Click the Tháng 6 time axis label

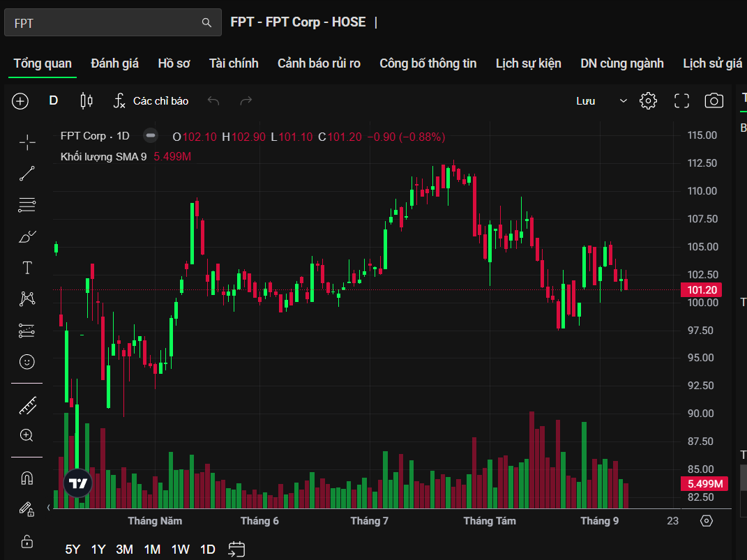pyautogui.click(x=259, y=521)
